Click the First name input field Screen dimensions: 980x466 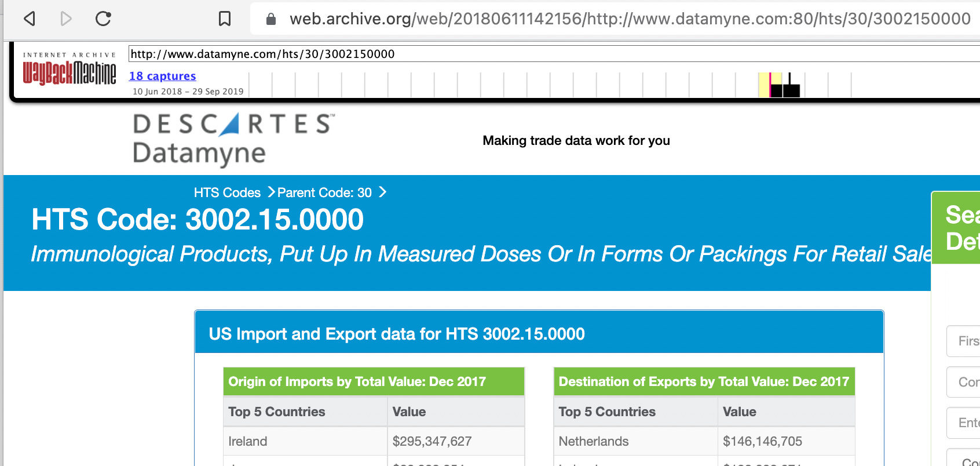[964, 341]
